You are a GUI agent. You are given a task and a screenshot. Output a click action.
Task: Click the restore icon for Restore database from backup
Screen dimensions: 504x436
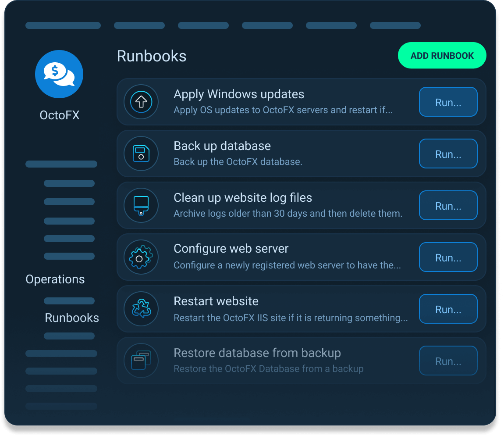pyautogui.click(x=141, y=361)
